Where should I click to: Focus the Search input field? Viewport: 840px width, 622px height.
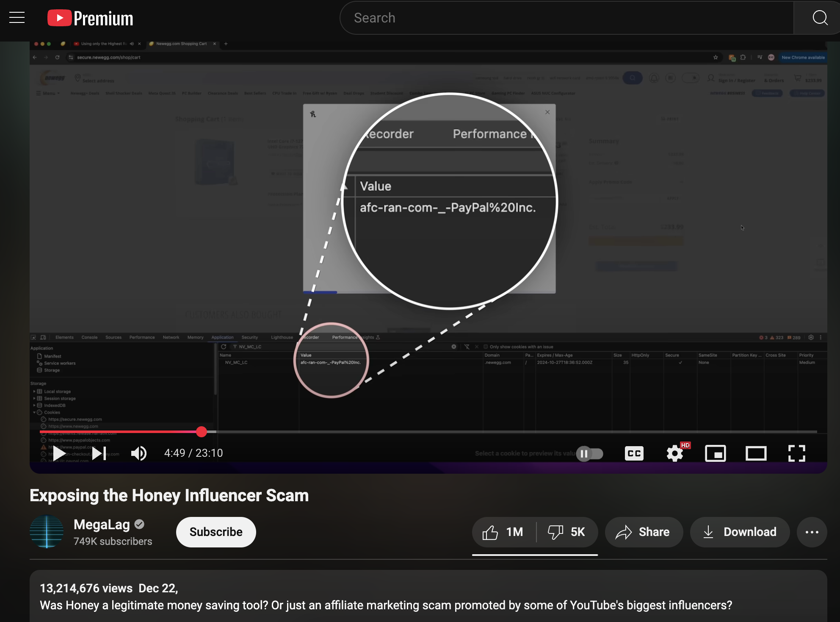coord(566,18)
